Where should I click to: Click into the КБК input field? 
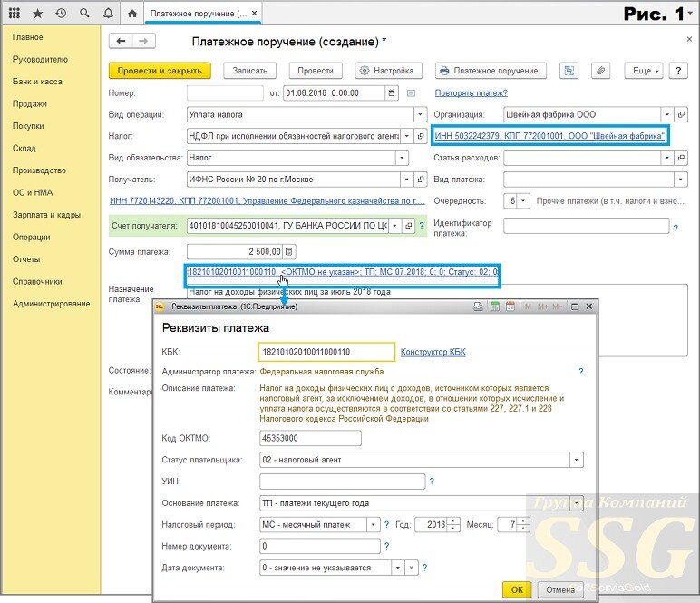(326, 352)
